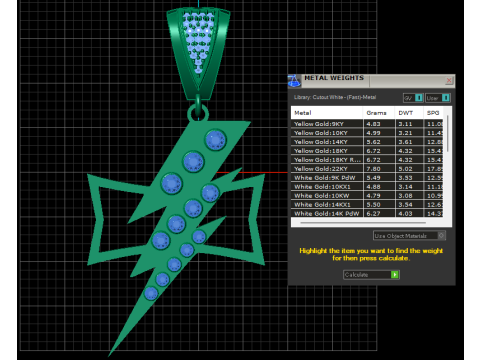The image size is (480, 360).
Task: Click the 5.02 DWT value
Action: coord(405,169)
